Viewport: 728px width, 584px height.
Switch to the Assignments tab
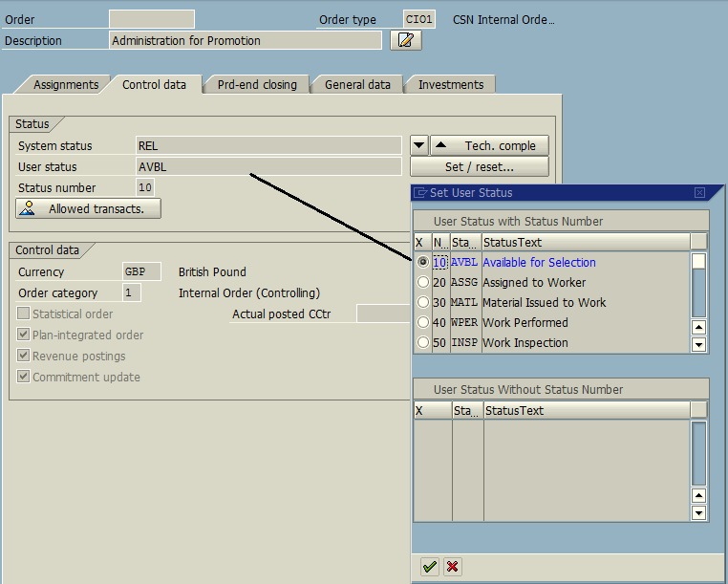click(x=66, y=85)
